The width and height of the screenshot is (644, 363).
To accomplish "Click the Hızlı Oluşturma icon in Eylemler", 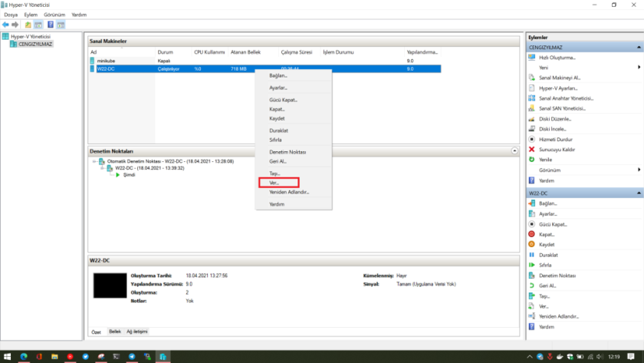I will tap(532, 58).
